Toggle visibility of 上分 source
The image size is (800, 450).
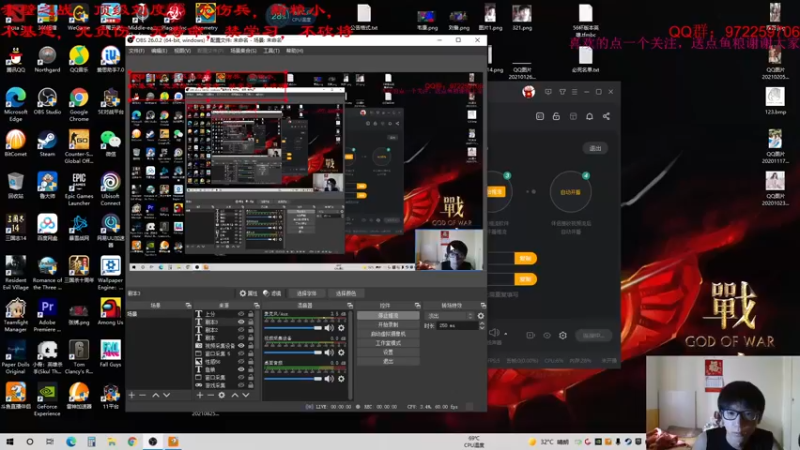click(241, 314)
